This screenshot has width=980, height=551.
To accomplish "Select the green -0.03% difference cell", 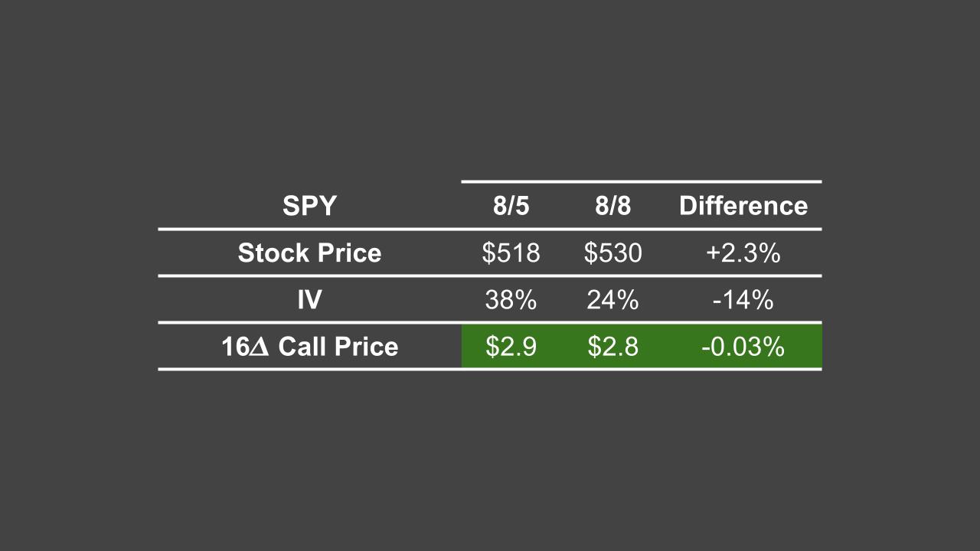I will click(743, 347).
